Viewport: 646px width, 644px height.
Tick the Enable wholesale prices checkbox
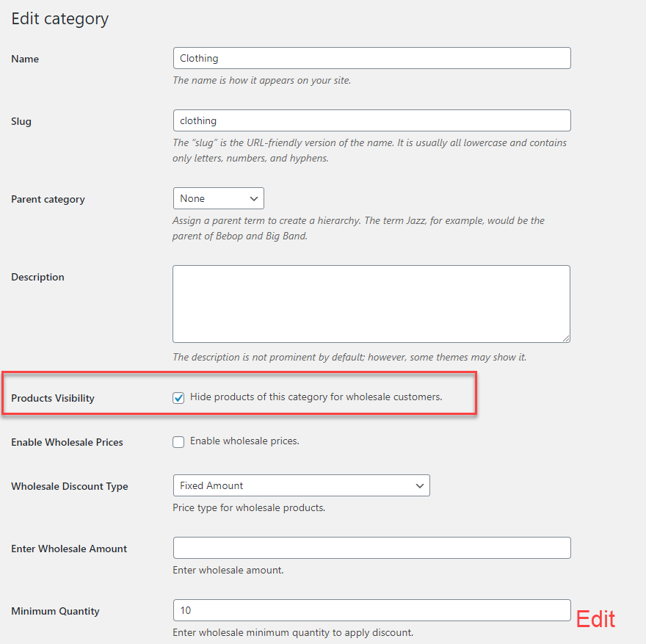point(178,442)
